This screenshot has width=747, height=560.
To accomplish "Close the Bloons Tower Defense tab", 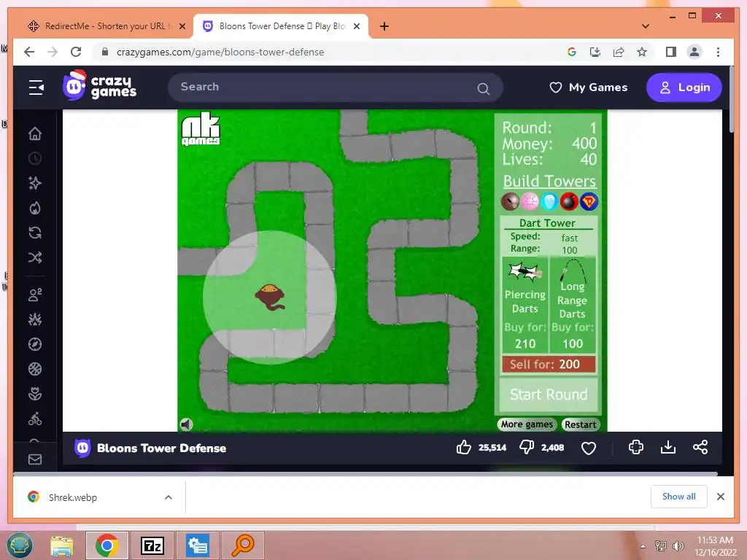I will click(x=356, y=26).
